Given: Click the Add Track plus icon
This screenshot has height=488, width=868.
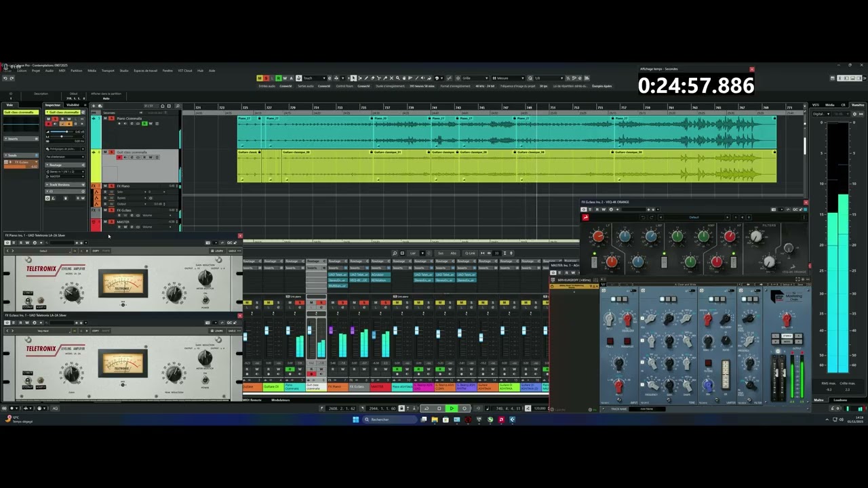Looking at the screenshot, I should (x=94, y=106).
